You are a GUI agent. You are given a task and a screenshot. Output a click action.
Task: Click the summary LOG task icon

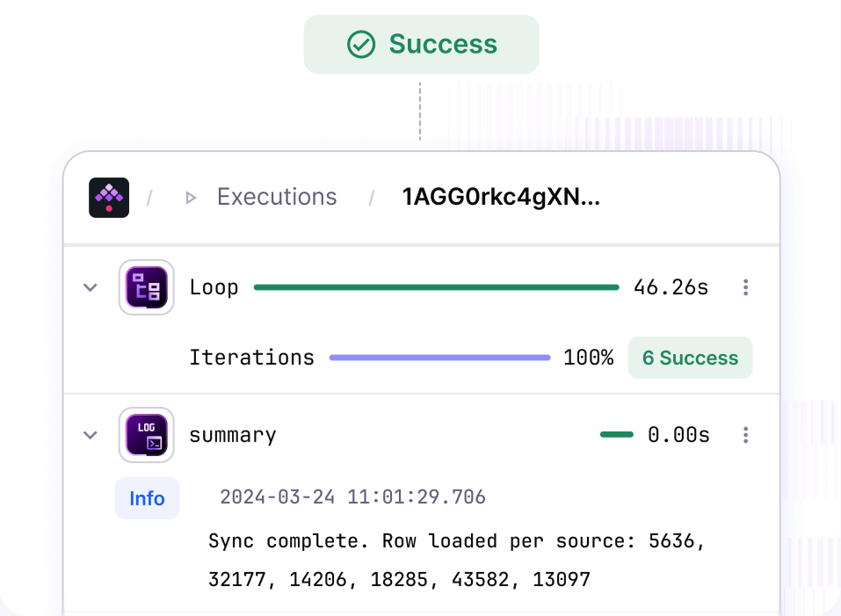[x=147, y=435]
